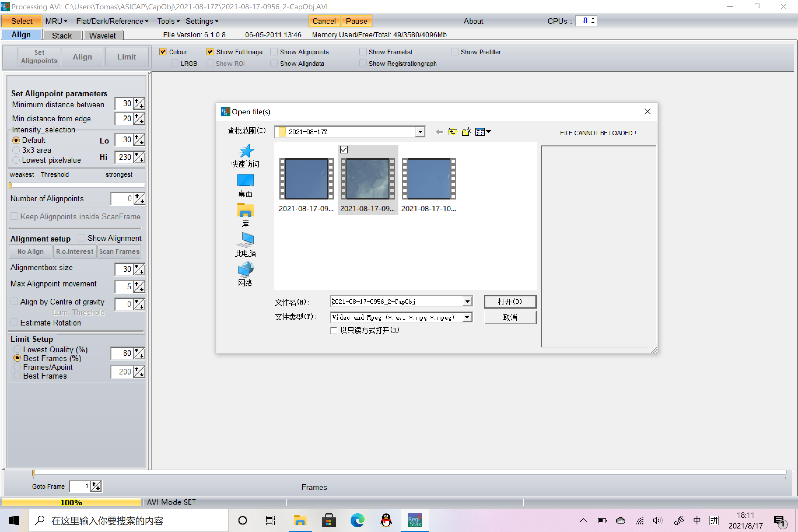Open the Settings menu
798x532 pixels.
200,21
